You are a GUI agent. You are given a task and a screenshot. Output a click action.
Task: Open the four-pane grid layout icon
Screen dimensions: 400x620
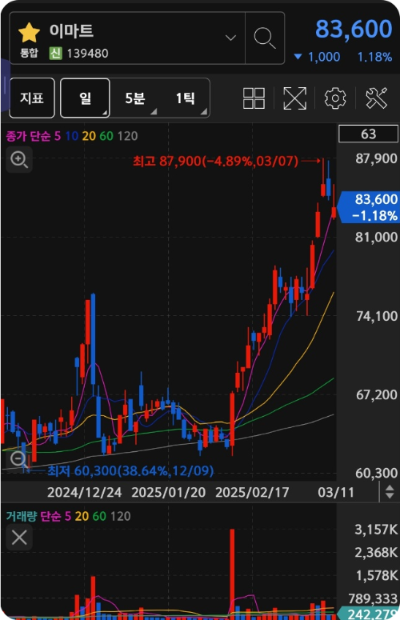[254, 98]
